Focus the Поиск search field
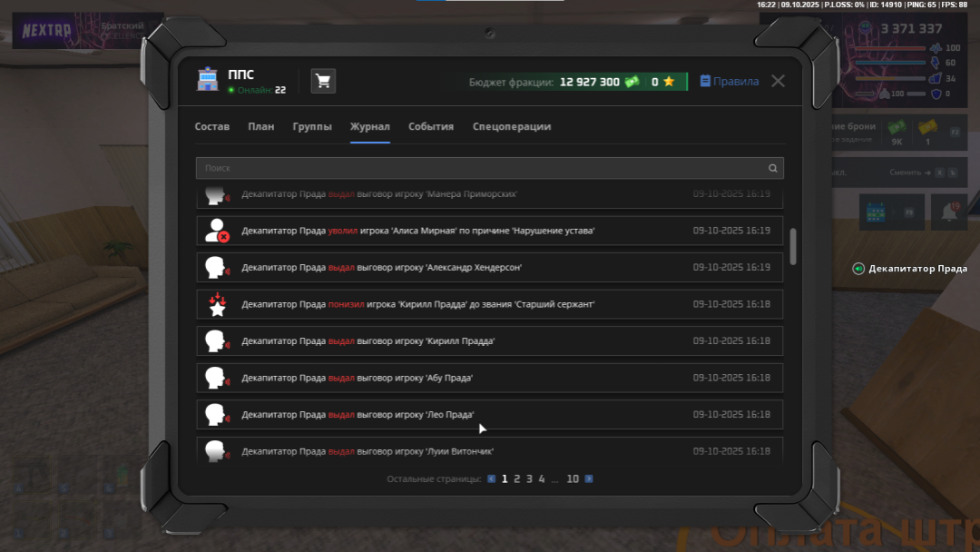980x552 pixels. coord(481,168)
